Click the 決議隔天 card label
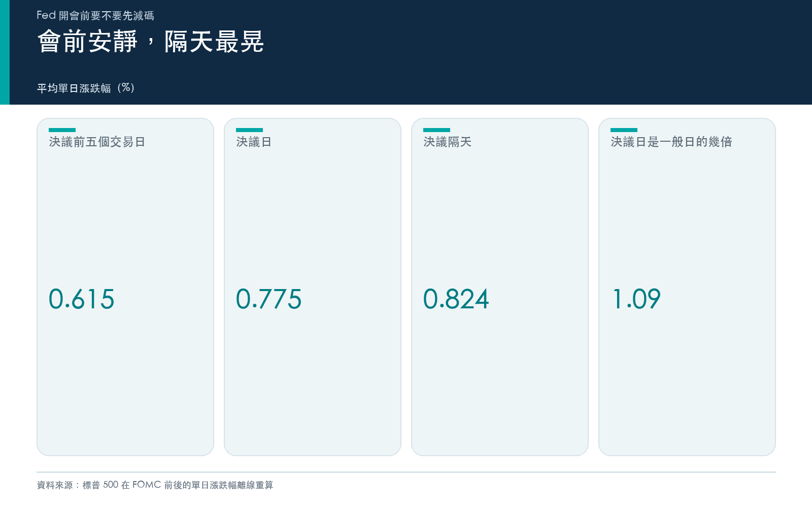 coord(448,142)
